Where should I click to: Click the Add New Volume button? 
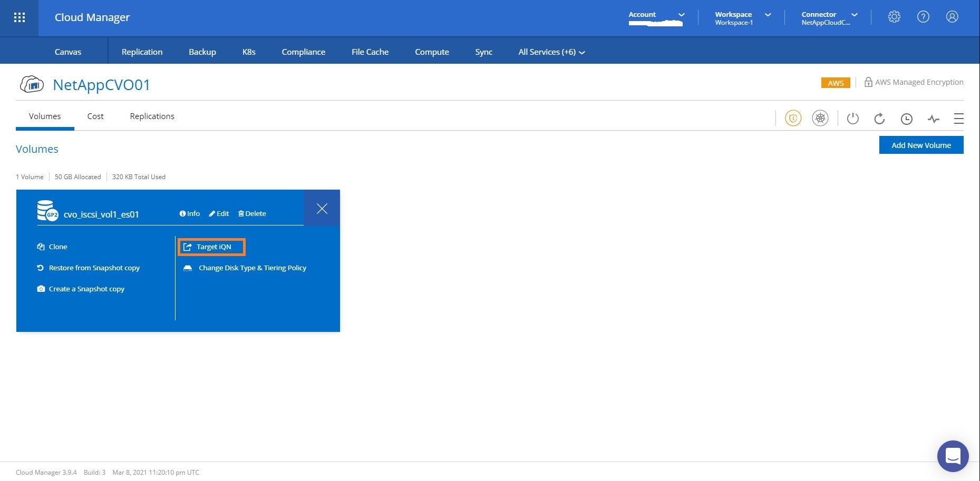click(921, 145)
